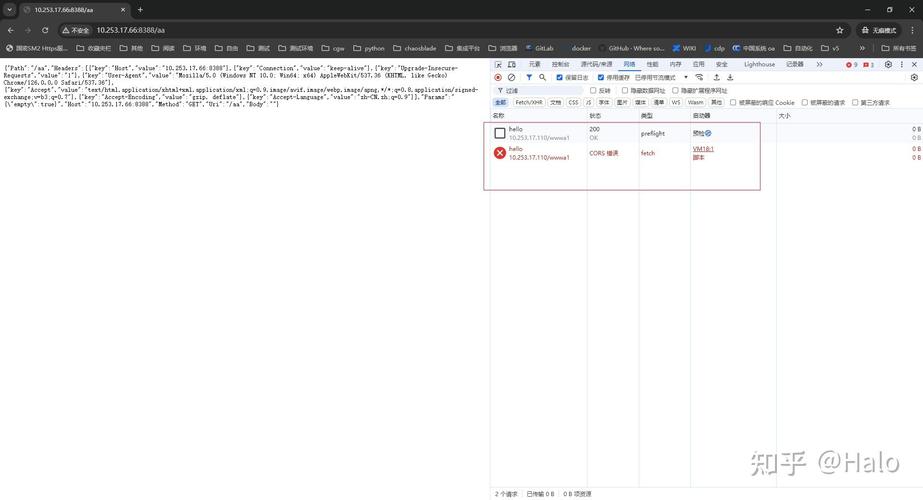This screenshot has width=923, height=500.
Task: Click the browser forward arrow
Action: click(x=28, y=30)
